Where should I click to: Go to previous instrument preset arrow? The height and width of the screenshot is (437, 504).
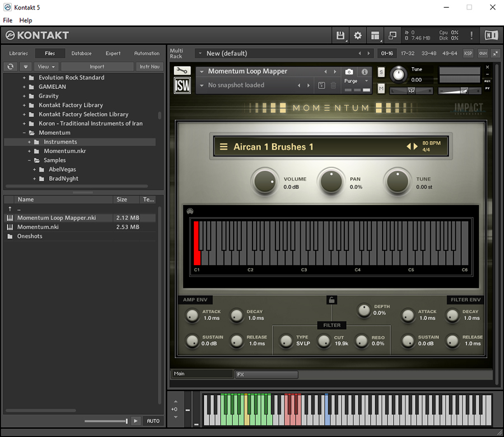pyautogui.click(x=325, y=72)
